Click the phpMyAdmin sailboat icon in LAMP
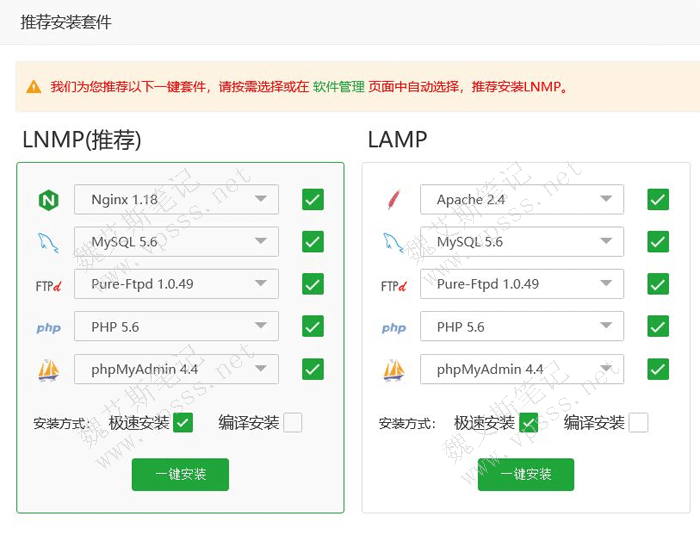 click(394, 370)
